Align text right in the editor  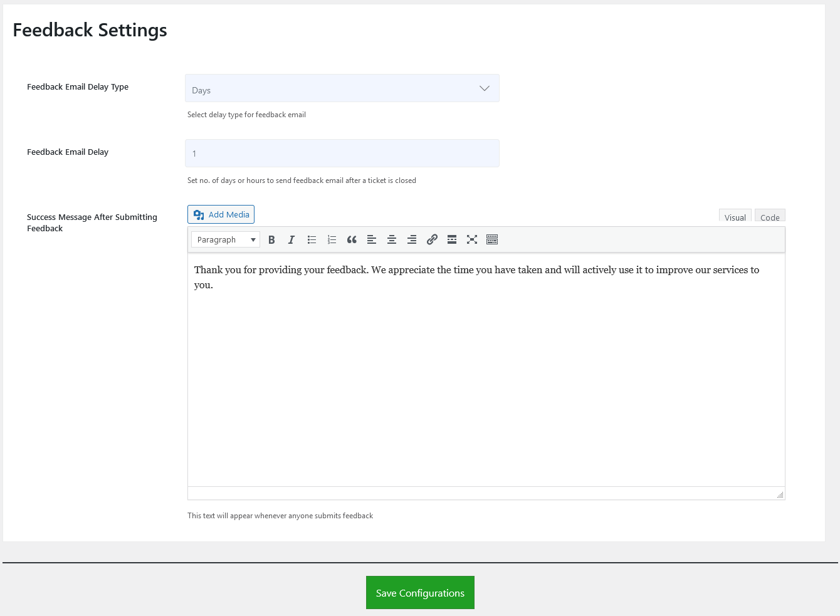point(412,239)
